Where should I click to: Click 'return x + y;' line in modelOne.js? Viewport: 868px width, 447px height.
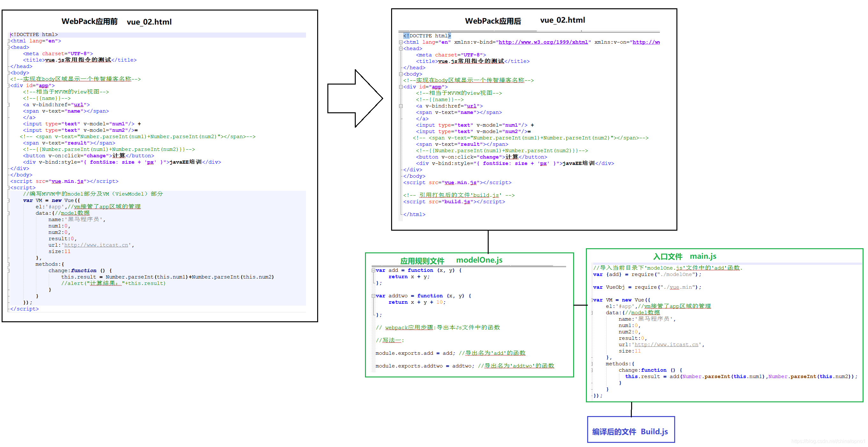coord(409,277)
